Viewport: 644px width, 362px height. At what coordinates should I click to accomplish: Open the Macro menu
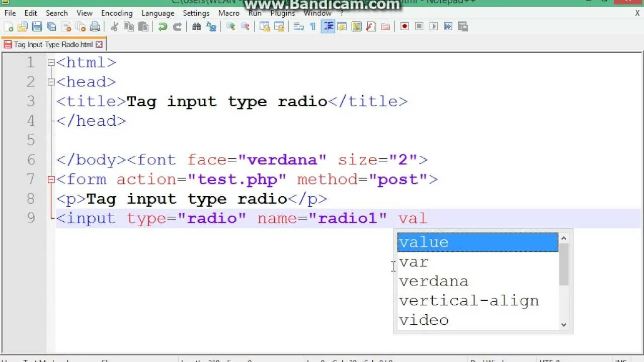click(229, 13)
